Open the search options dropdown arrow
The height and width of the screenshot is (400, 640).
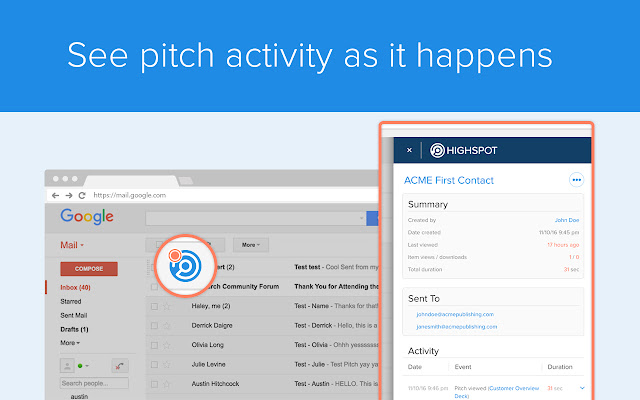point(361,218)
